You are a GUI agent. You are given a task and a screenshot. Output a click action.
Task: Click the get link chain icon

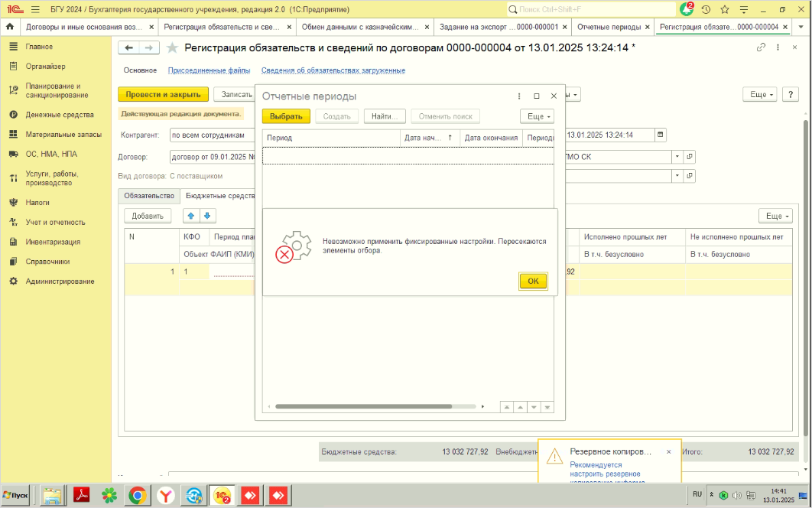pos(761,47)
